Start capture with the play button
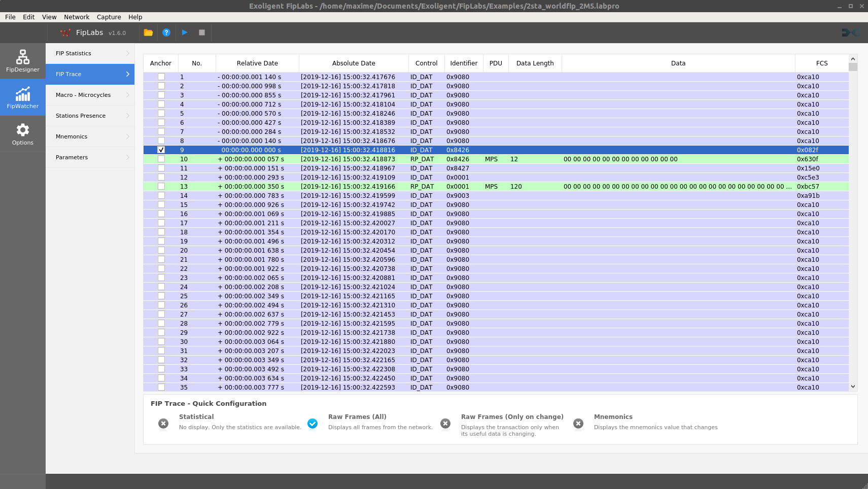The image size is (868, 489). click(x=185, y=32)
